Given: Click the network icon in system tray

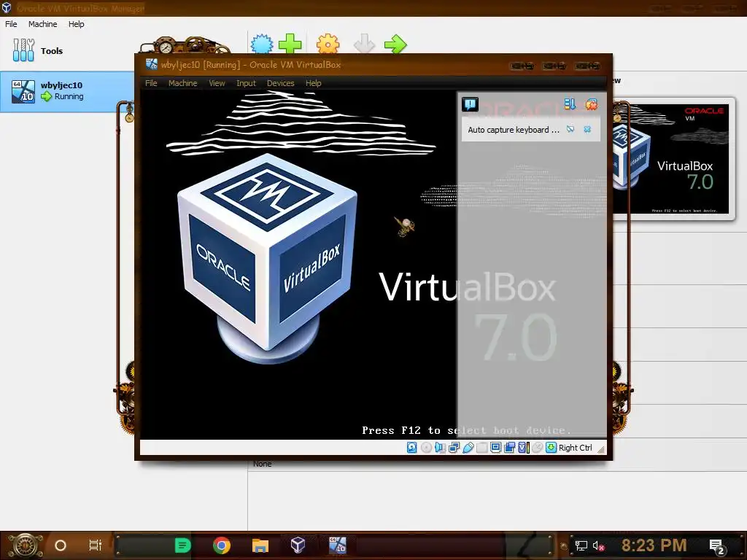Looking at the screenshot, I should point(581,545).
